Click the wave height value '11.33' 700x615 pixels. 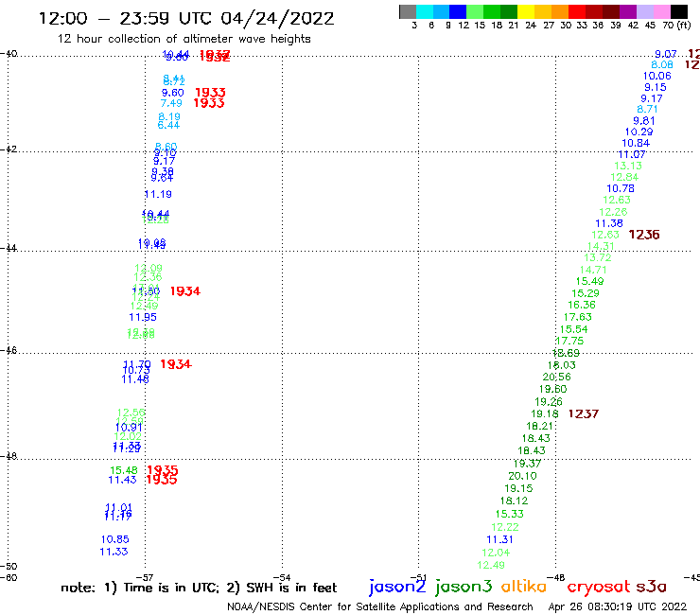coord(114,552)
